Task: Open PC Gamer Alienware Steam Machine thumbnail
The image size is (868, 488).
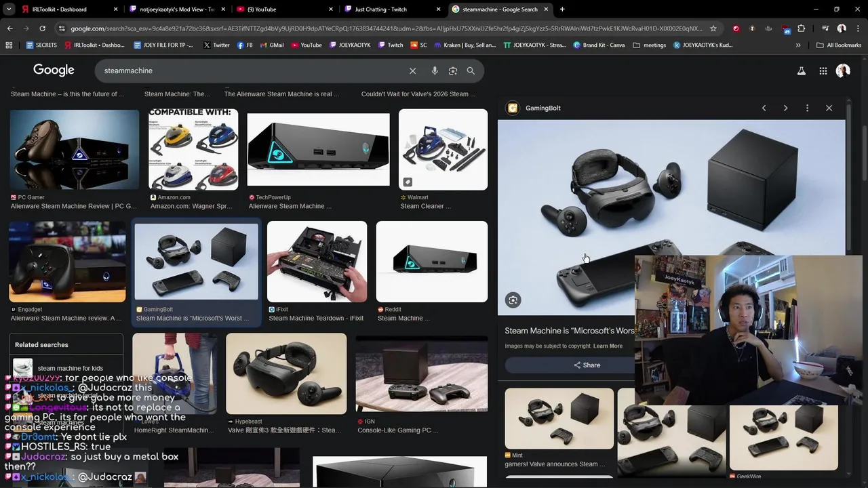Action: (74, 150)
